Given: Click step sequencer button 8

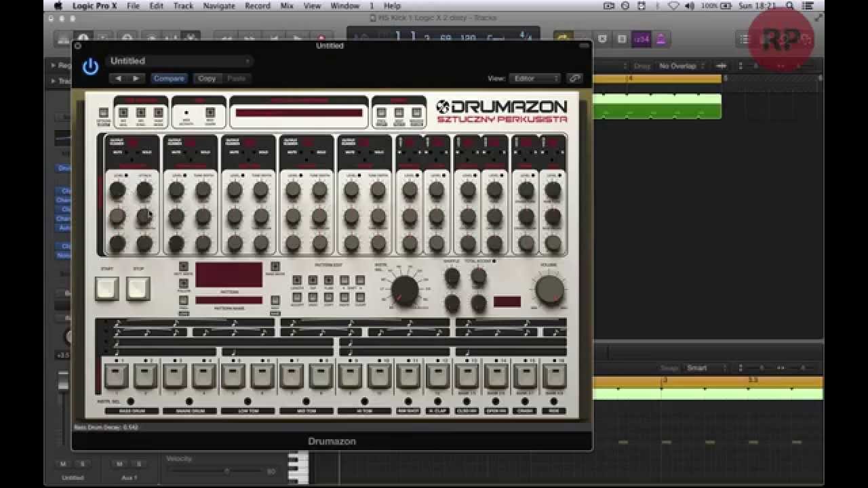Looking at the screenshot, I should [x=321, y=375].
